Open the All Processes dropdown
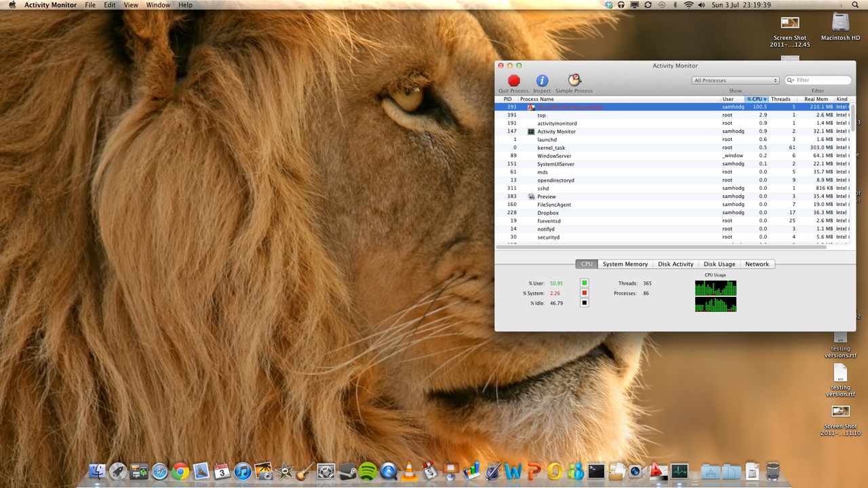The width and height of the screenshot is (868, 488). click(735, 80)
